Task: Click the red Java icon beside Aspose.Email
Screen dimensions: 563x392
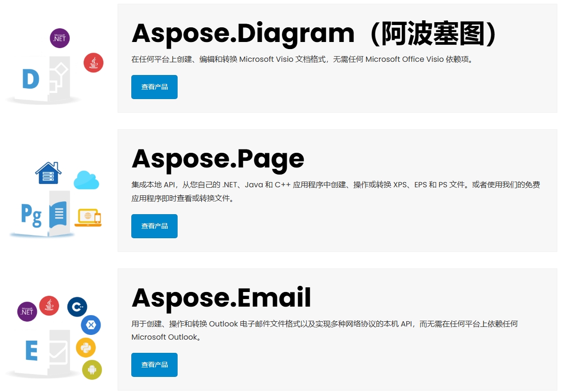Action: [49, 306]
